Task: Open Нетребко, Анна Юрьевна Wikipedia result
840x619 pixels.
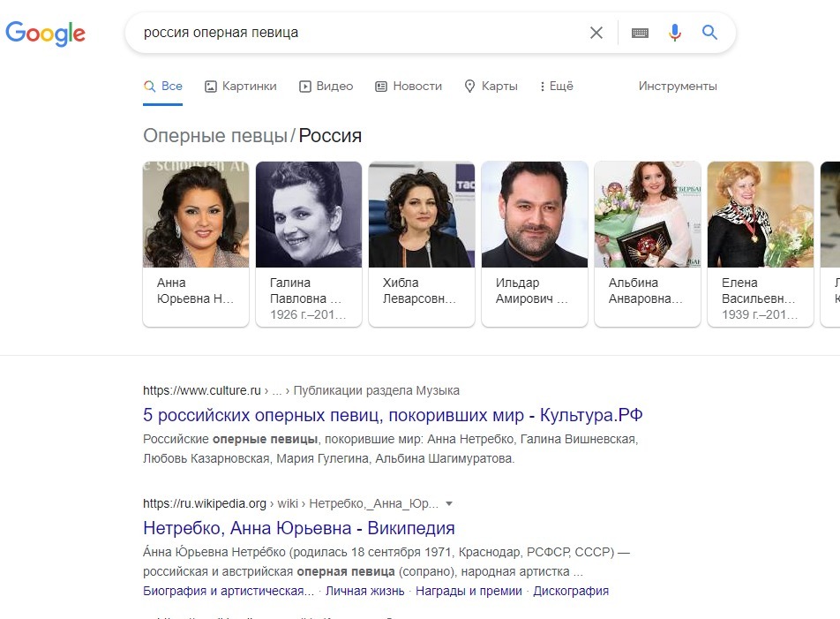Action: [x=298, y=528]
